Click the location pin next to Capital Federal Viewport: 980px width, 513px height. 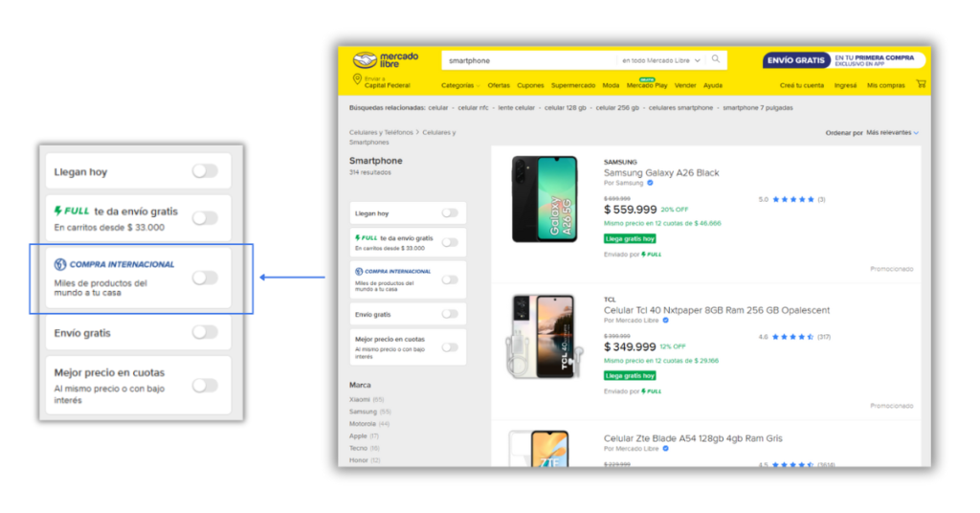click(x=357, y=80)
